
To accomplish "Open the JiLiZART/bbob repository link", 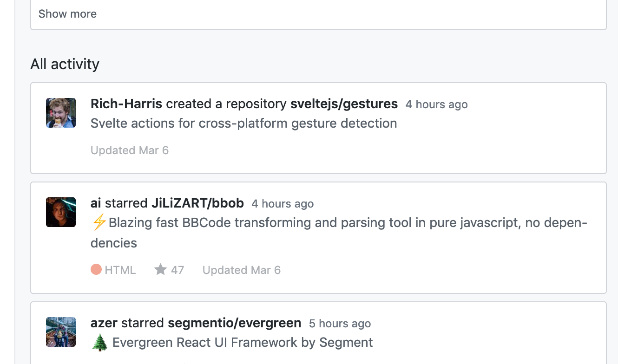I will (197, 203).
